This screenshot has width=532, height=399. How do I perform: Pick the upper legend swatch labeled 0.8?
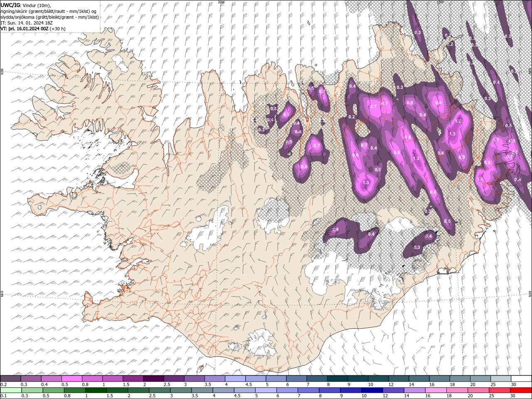pos(92,379)
